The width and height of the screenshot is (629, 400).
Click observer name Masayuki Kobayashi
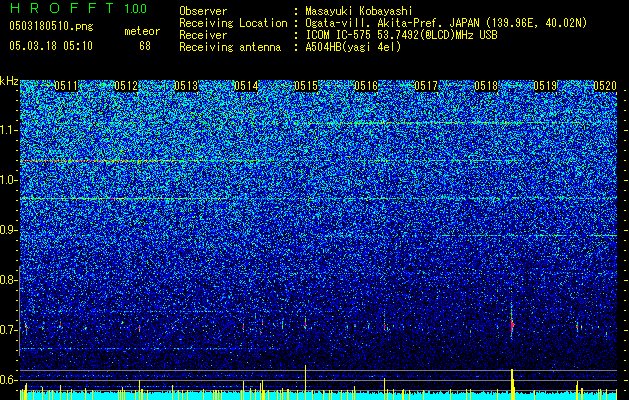coord(359,12)
